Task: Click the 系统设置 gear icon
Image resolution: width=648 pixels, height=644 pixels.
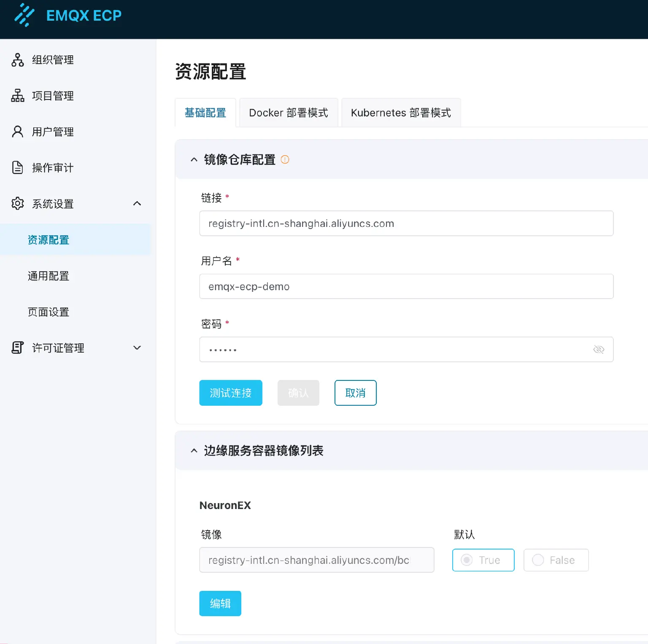Action: 18,204
